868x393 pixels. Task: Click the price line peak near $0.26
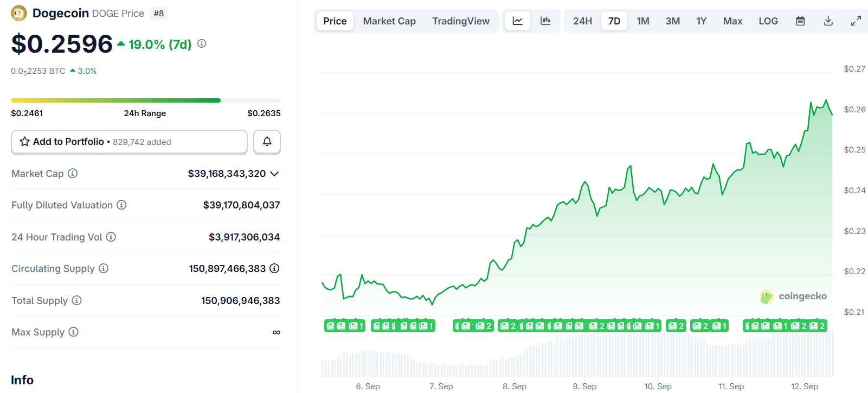826,100
